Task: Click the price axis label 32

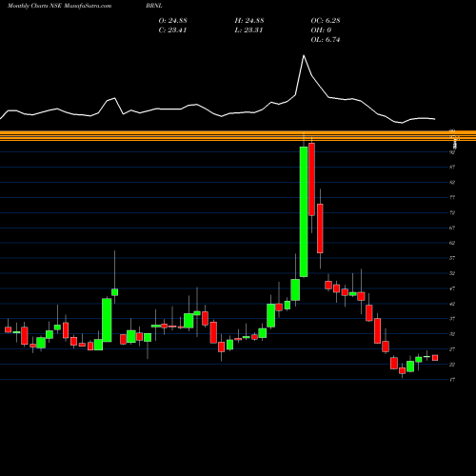Action: coord(452,334)
